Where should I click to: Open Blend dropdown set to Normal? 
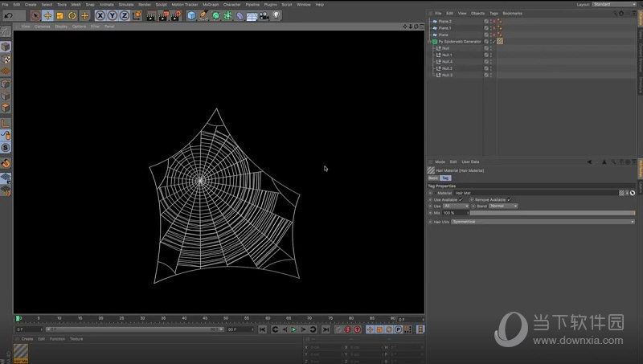coord(503,207)
